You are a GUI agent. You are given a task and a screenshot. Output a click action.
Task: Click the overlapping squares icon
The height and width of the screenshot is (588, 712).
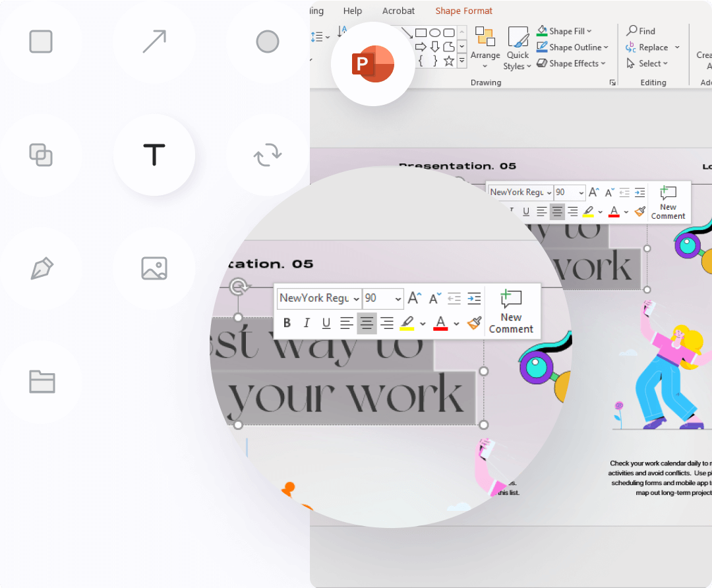tap(41, 155)
